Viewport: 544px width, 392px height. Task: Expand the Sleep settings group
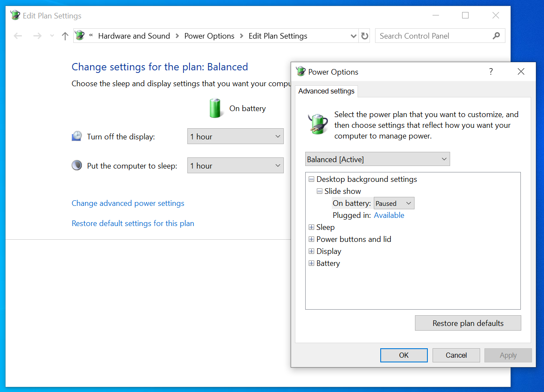(x=311, y=227)
